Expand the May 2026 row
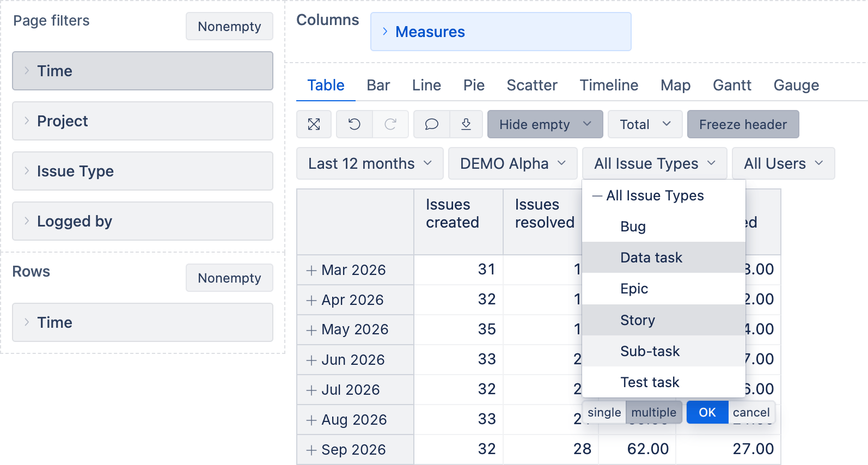The image size is (868, 465). [311, 330]
